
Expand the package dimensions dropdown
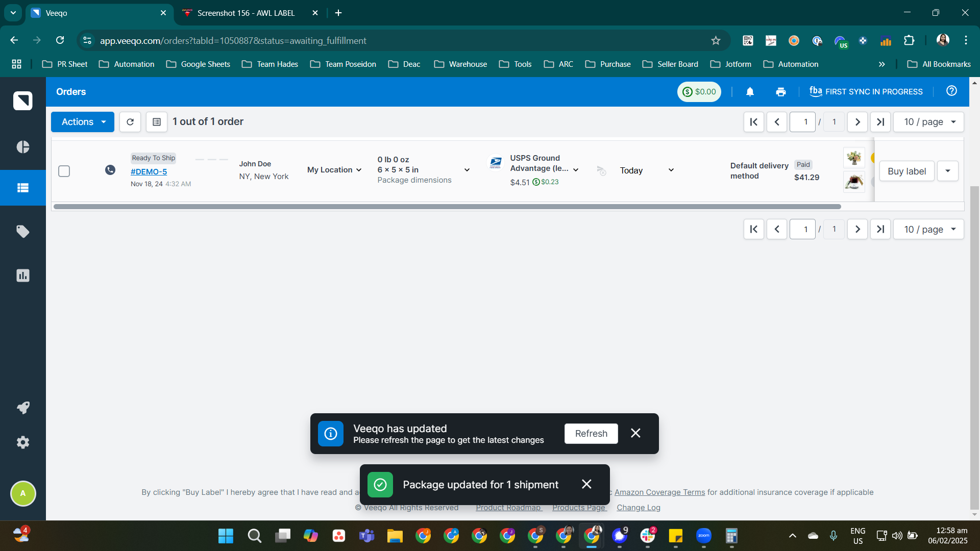(467, 170)
